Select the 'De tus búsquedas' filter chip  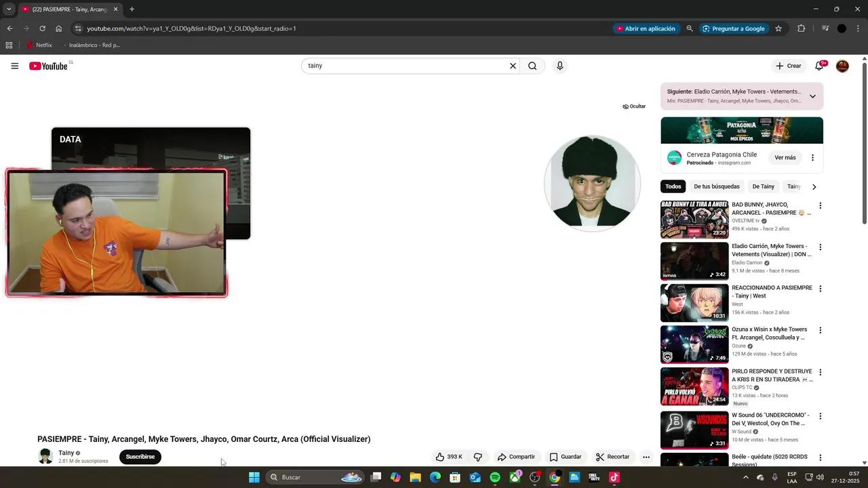[717, 186]
